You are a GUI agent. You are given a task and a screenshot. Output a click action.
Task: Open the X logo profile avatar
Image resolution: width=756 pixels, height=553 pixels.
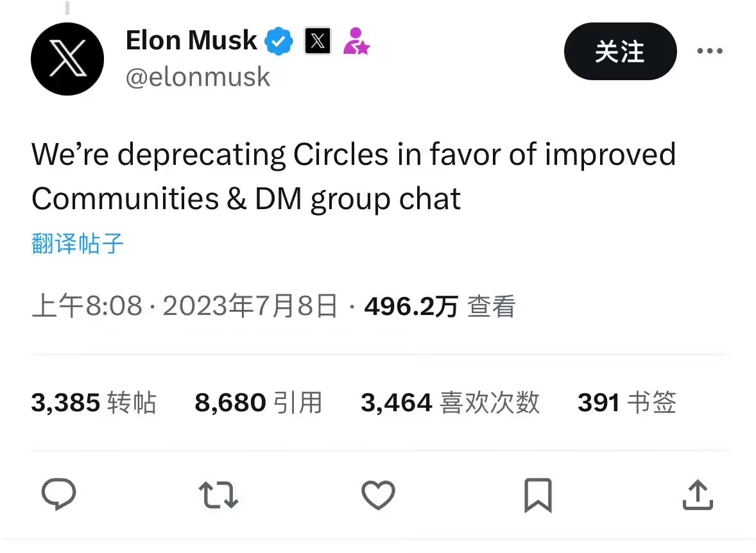point(67,59)
